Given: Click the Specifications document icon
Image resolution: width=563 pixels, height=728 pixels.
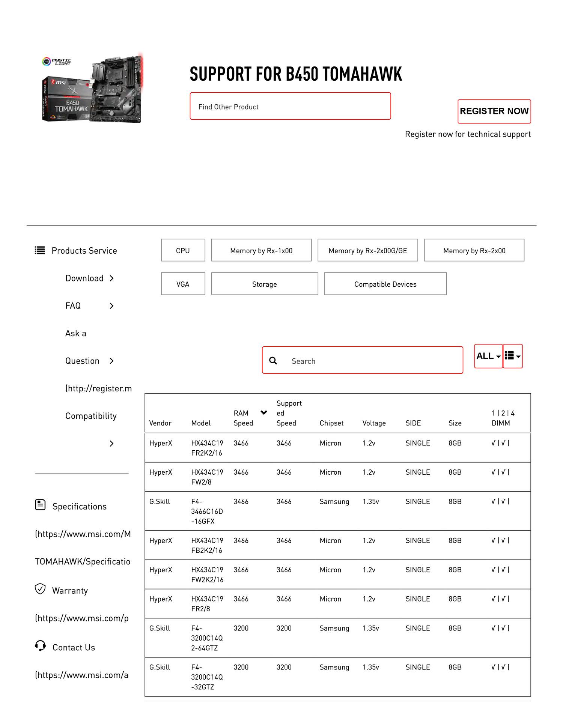Looking at the screenshot, I should point(40,505).
